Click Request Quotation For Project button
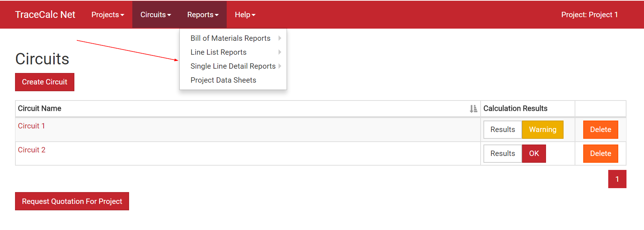 click(72, 201)
